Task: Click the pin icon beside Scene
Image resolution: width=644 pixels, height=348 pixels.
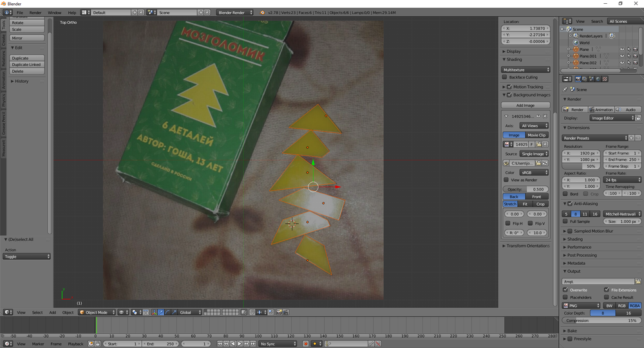Action: 565,89
